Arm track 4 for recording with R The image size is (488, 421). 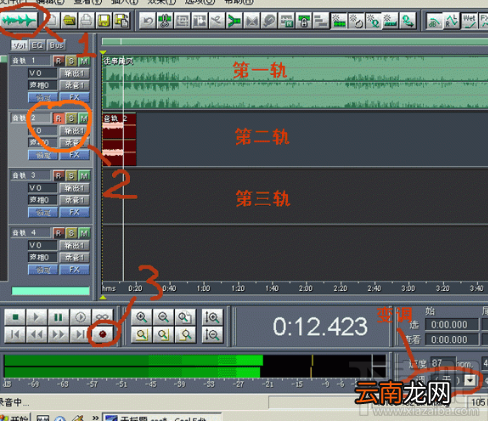tap(59, 233)
